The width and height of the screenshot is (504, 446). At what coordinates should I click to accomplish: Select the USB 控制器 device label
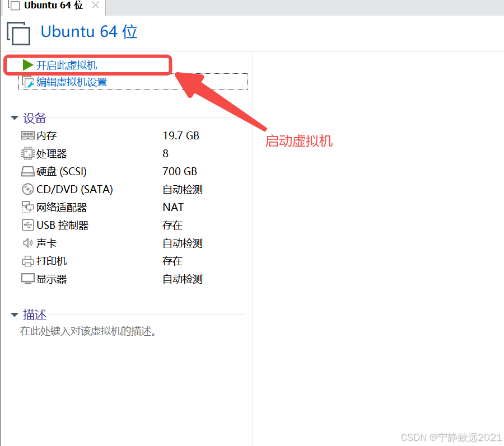pyautogui.click(x=62, y=225)
